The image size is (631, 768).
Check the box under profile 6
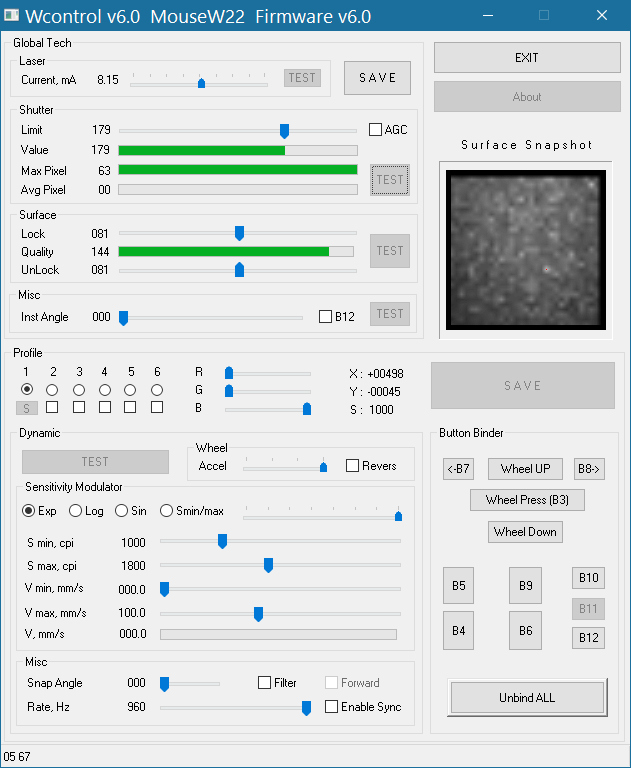157,407
